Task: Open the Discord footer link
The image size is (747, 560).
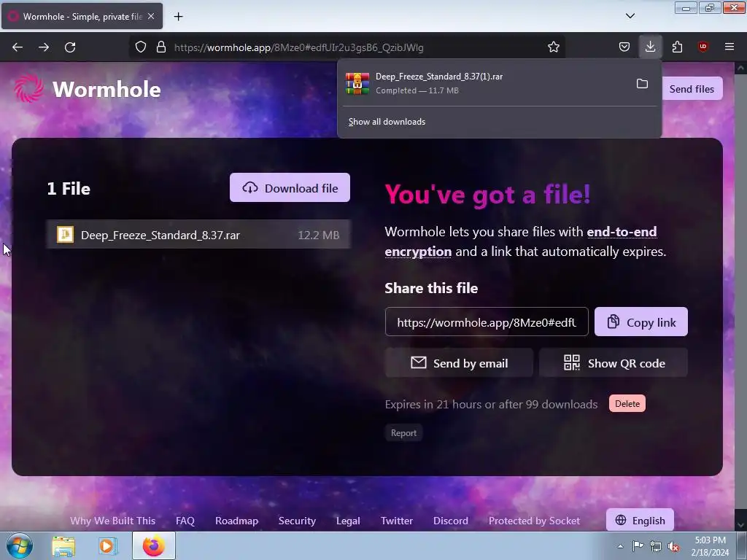Action: coord(451,521)
